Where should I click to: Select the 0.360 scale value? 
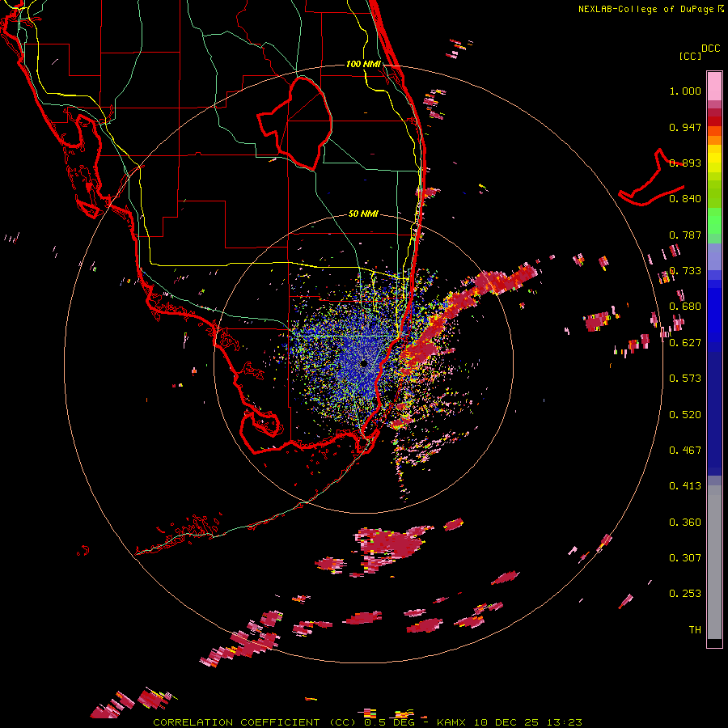point(685,523)
